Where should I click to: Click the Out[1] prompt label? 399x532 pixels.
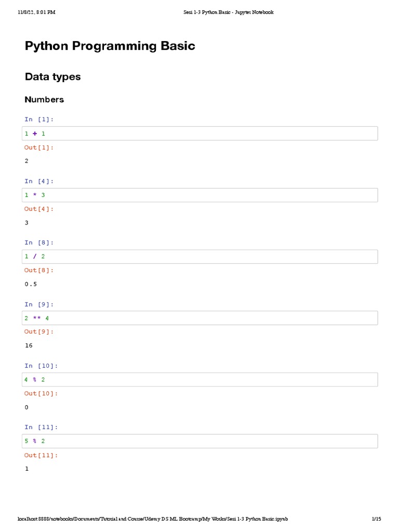pos(39,148)
